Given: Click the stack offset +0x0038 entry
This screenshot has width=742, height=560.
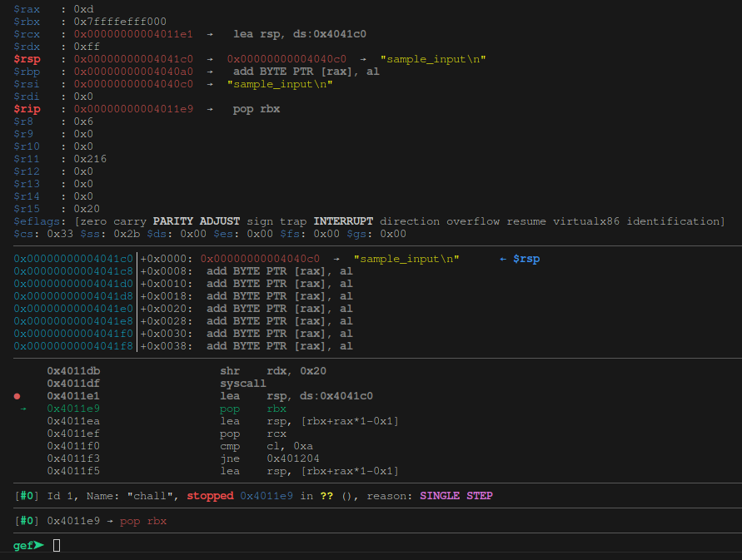Looking at the screenshot, I should point(167,346).
